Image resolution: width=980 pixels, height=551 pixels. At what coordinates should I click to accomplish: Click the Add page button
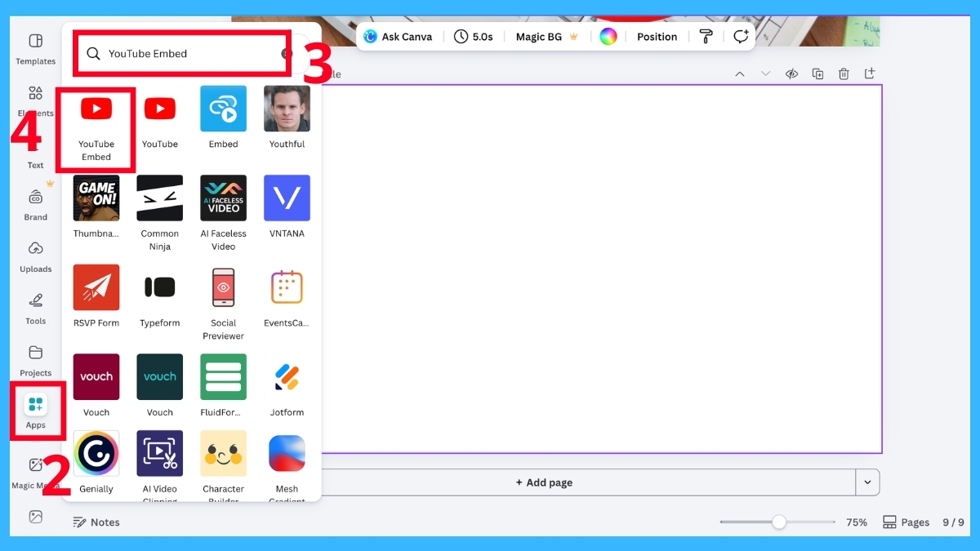click(544, 482)
